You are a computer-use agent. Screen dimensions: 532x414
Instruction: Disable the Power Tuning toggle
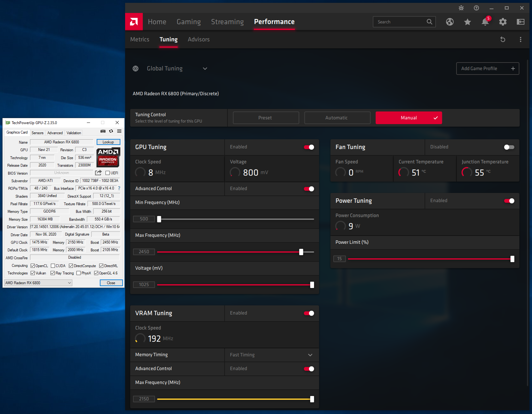coord(509,201)
